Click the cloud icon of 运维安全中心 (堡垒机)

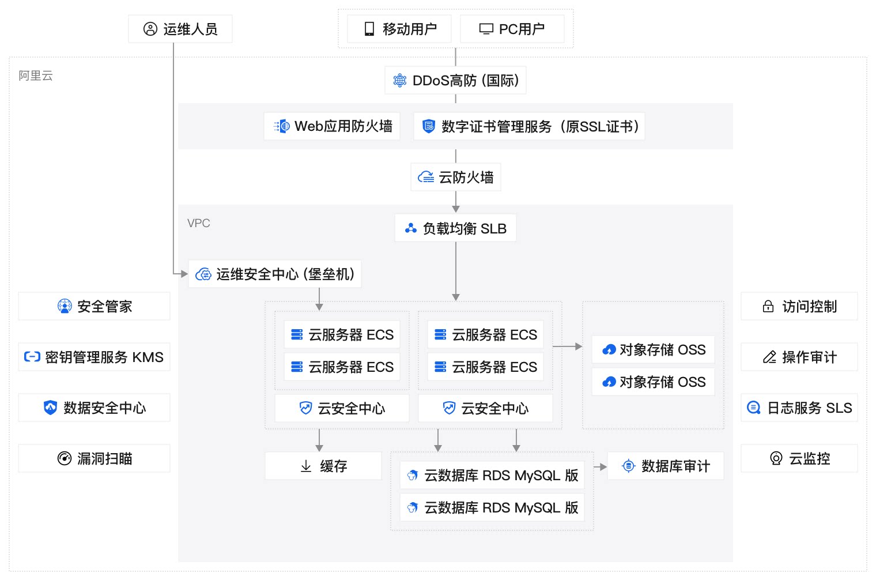[203, 274]
